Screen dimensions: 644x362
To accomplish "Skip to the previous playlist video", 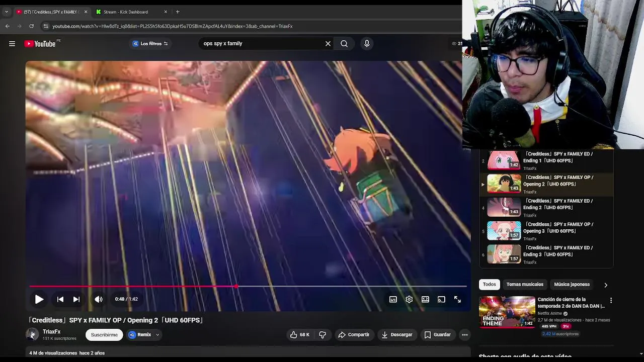I will click(x=60, y=299).
